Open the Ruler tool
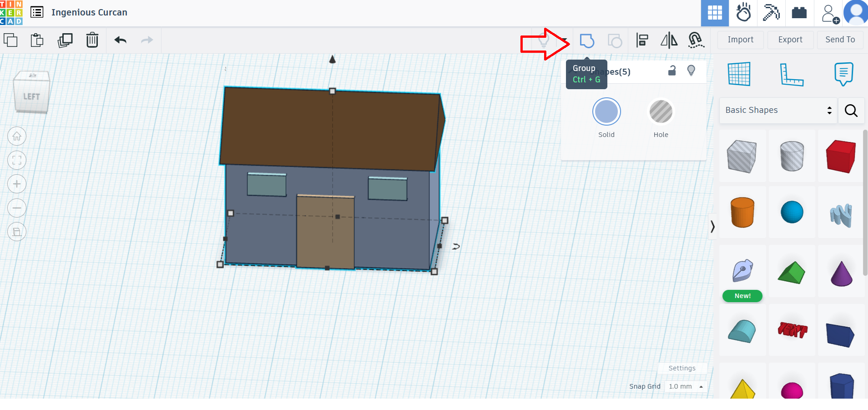The image size is (868, 410). [792, 74]
